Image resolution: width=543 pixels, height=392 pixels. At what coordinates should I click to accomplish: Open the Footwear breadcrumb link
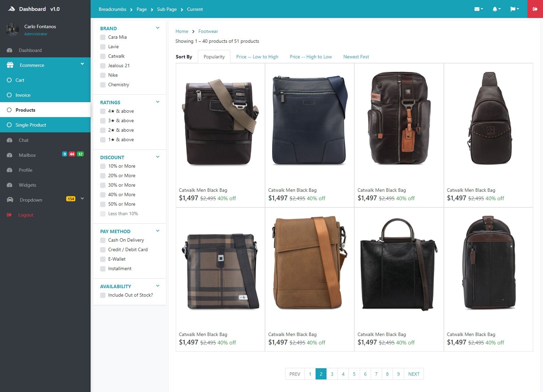(208, 31)
